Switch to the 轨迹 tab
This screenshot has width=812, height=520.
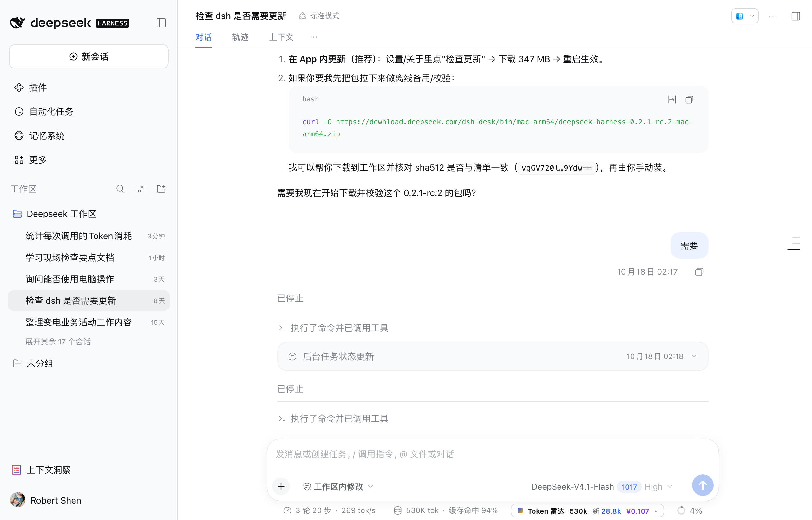point(240,37)
